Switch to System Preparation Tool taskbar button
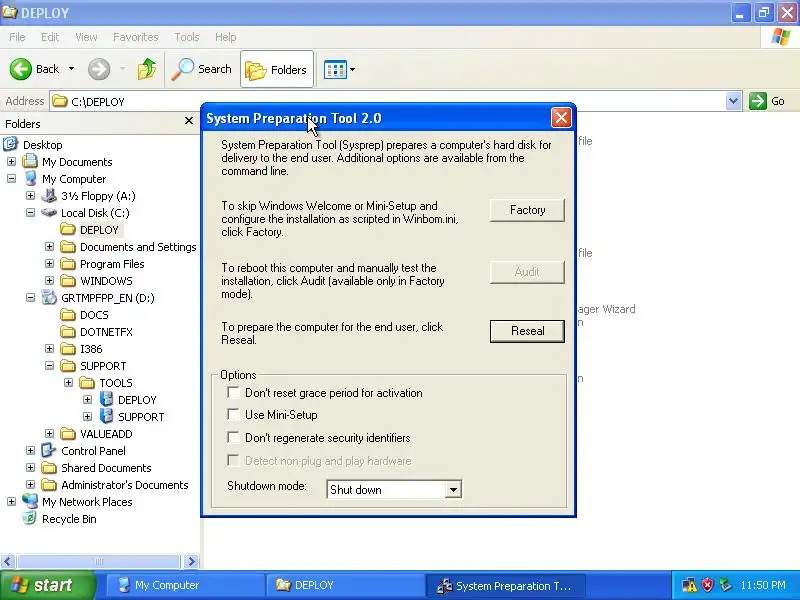 [x=506, y=585]
